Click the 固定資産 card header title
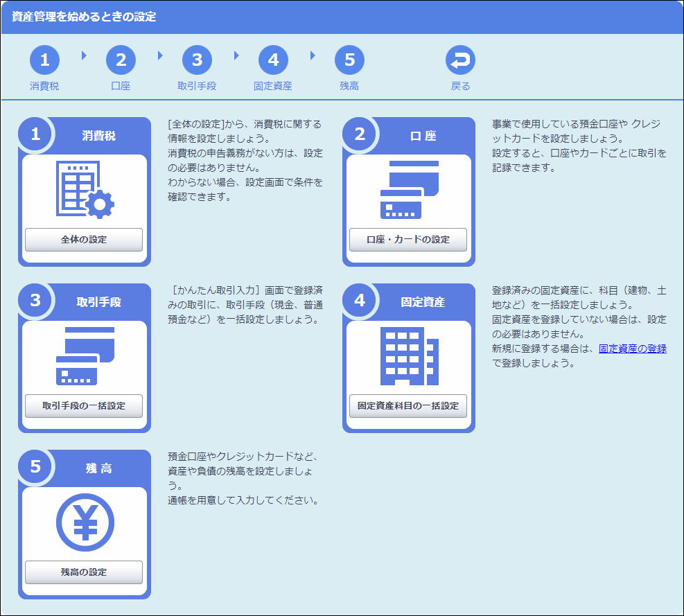The image size is (684, 616). [423, 302]
